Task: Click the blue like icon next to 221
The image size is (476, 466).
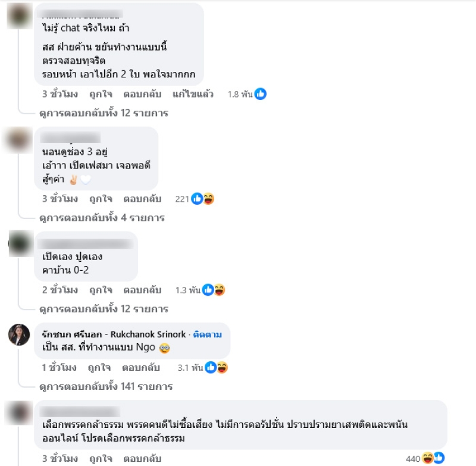Action: click(x=197, y=199)
